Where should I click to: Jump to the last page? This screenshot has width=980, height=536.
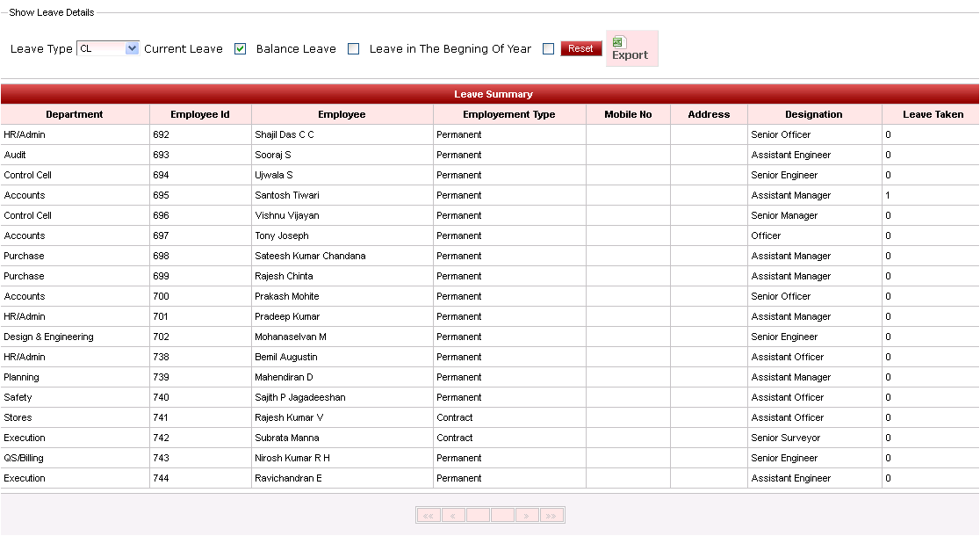(551, 516)
